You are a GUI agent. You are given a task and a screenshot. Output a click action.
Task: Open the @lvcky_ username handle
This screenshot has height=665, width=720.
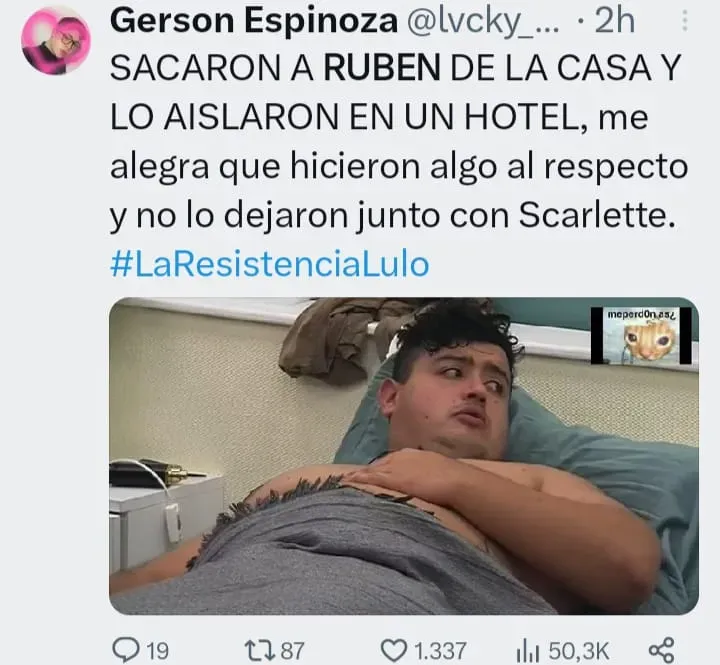(x=483, y=22)
